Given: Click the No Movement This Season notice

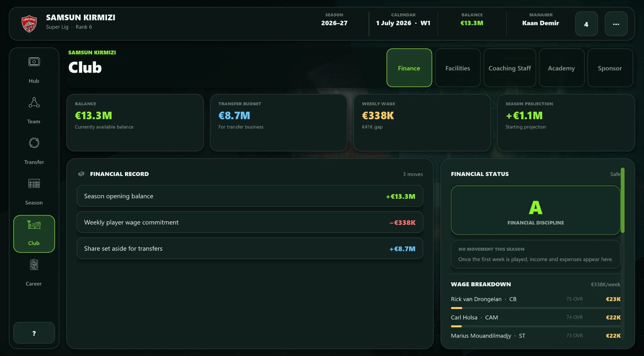Looking at the screenshot, I should 536,254.
